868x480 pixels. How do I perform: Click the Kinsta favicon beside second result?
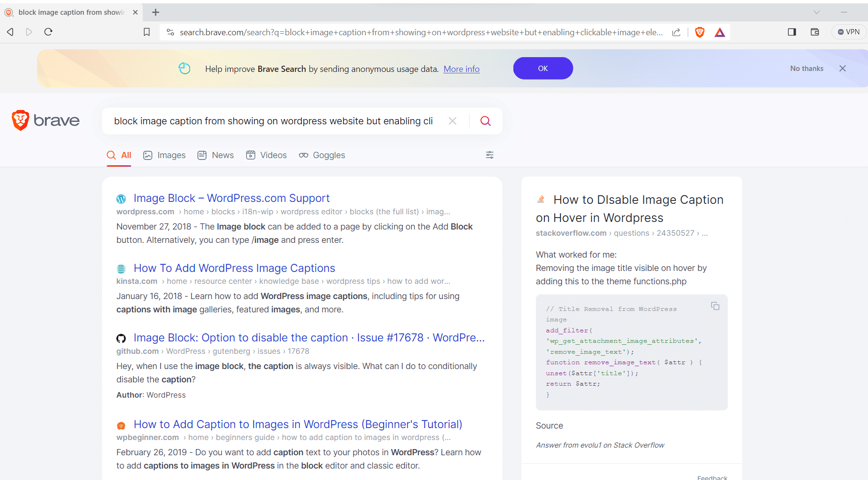click(x=121, y=269)
